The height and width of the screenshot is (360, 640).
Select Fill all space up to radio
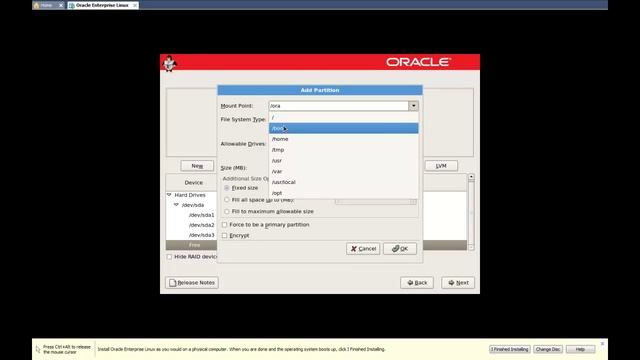coord(227,200)
